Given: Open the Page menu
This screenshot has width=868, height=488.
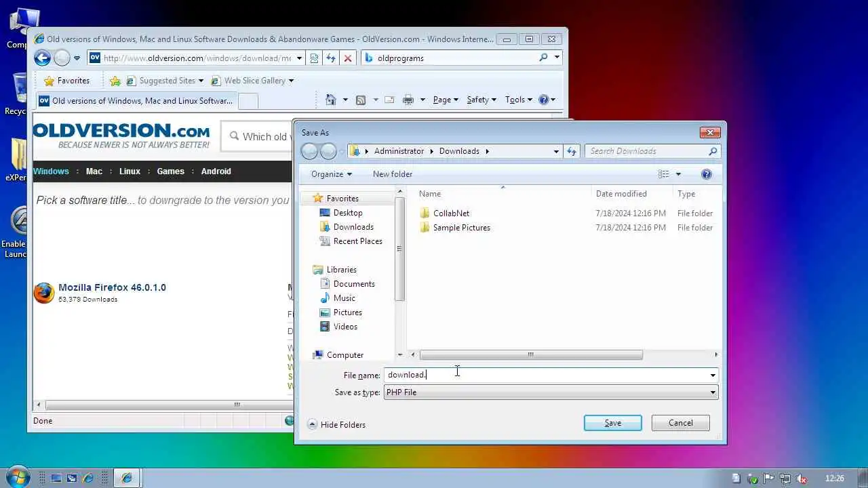Looking at the screenshot, I should point(446,100).
